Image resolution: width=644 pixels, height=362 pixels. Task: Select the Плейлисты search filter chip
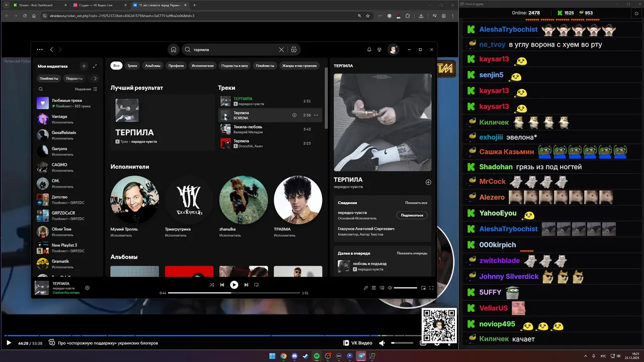click(265, 65)
